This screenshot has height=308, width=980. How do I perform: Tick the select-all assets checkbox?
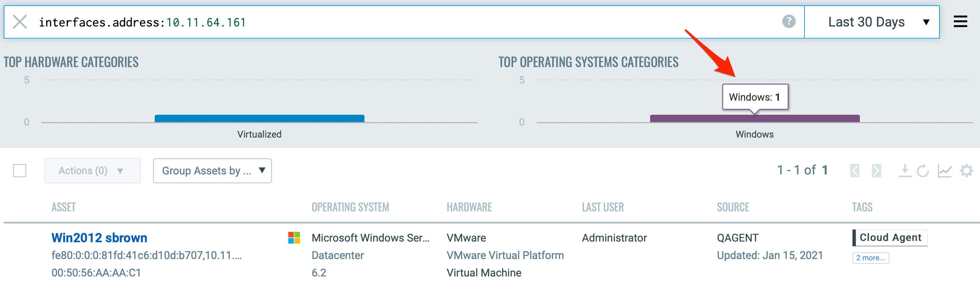click(19, 171)
